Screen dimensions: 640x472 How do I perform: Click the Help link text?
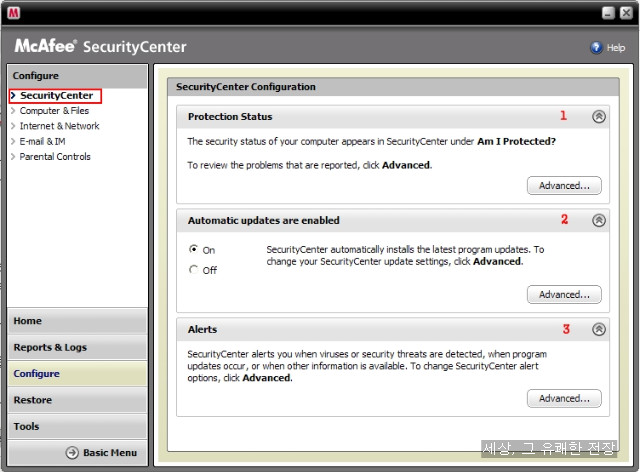616,48
